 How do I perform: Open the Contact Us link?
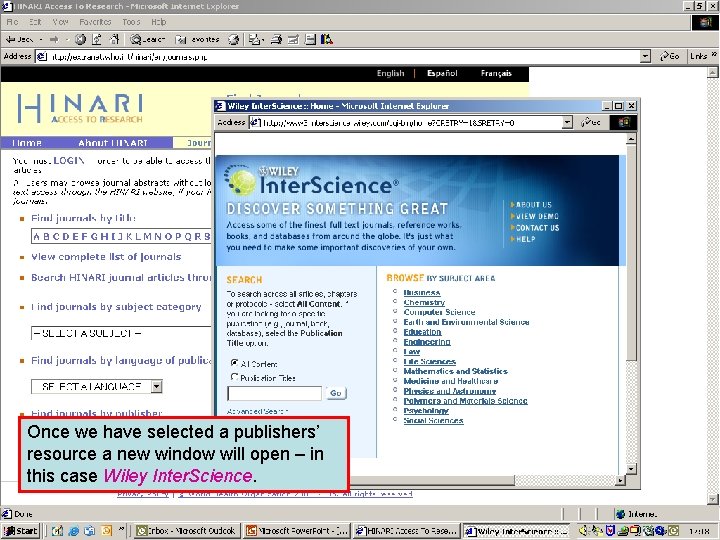(537, 228)
